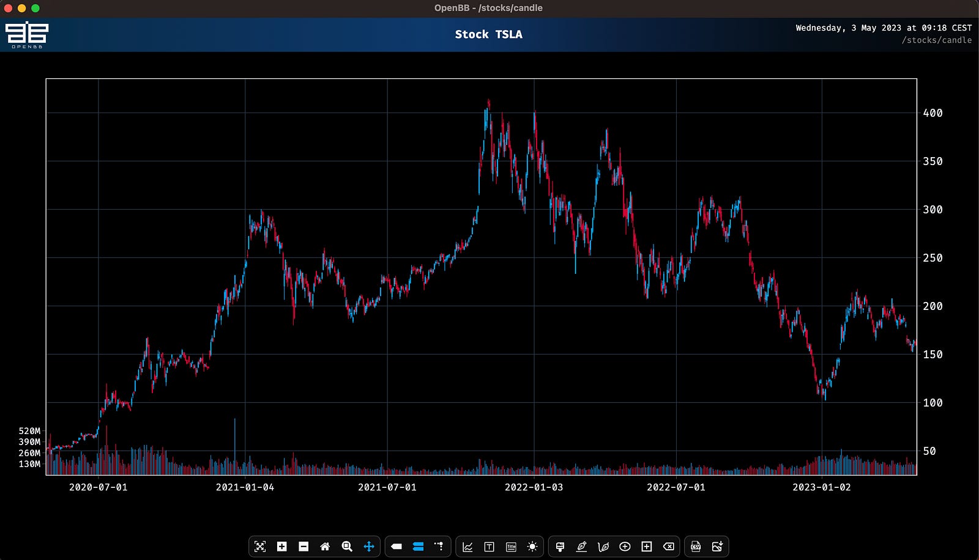Viewport: 979px width, 560px height.
Task: Click the 520M volume axis label
Action: click(29, 431)
